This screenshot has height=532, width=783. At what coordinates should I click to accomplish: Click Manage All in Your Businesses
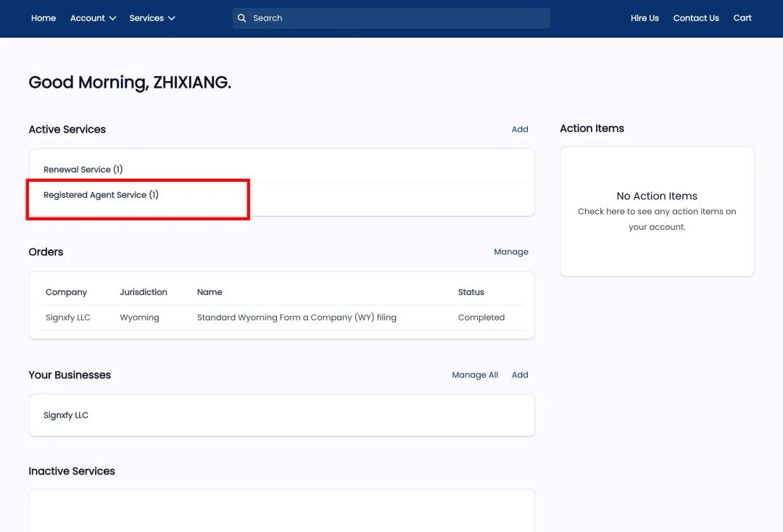tap(475, 375)
